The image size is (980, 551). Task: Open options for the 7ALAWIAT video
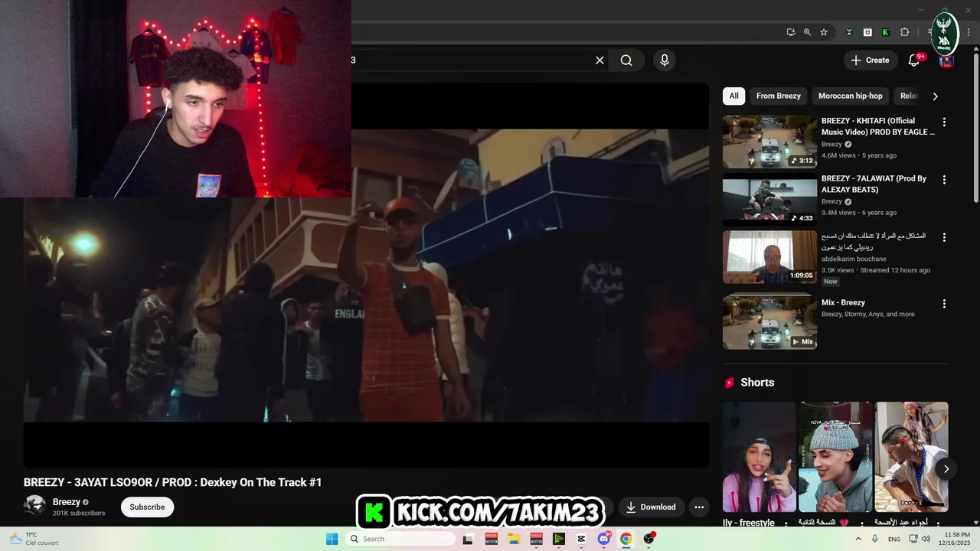click(944, 179)
